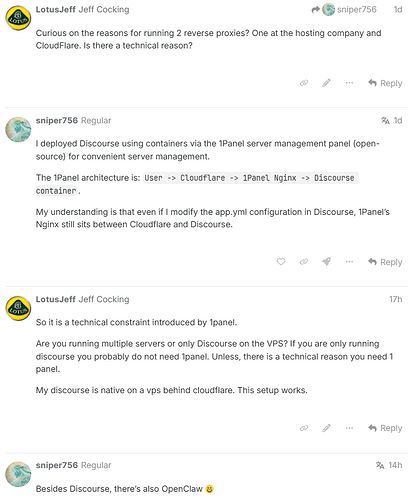The width and height of the screenshot is (419, 500).
Task: Copy link to sniper756's 1Panel post
Action: click(x=304, y=262)
